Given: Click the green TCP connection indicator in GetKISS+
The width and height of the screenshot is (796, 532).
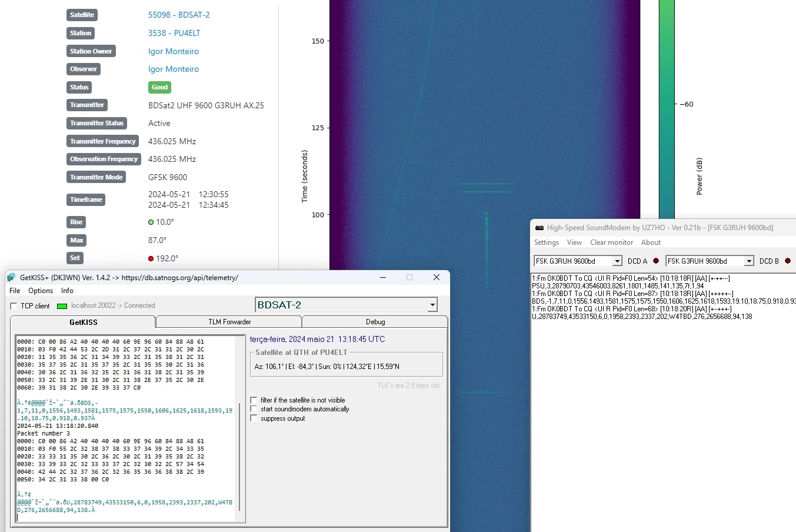Looking at the screenshot, I should pos(62,306).
